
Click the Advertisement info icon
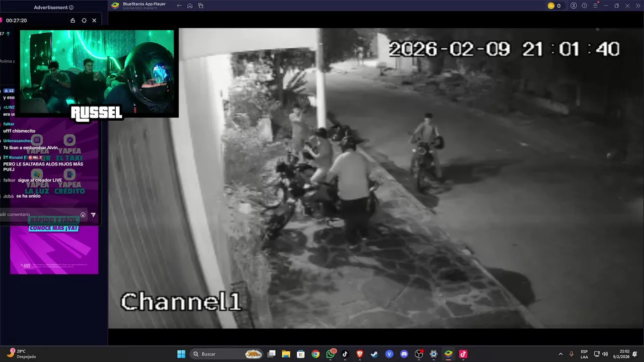[71, 8]
